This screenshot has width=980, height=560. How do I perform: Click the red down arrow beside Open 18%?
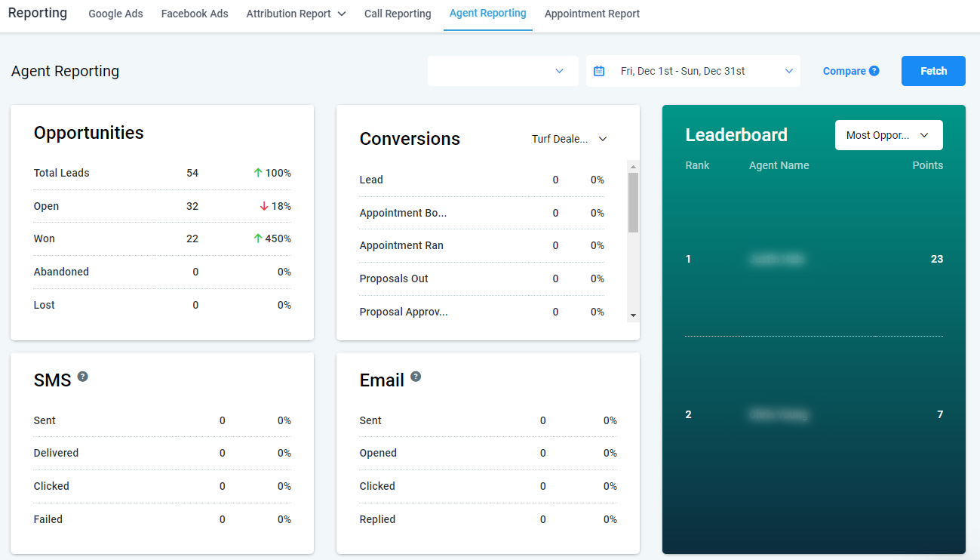point(264,206)
